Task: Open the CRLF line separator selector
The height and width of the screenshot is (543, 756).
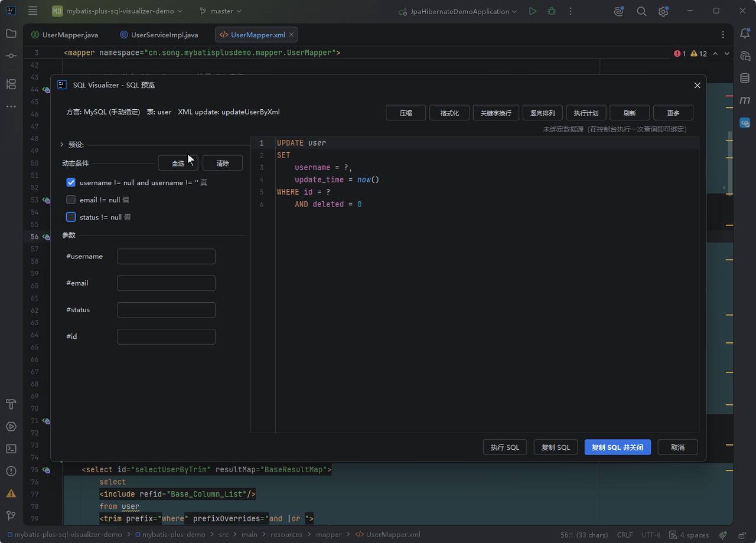Action: click(x=625, y=535)
